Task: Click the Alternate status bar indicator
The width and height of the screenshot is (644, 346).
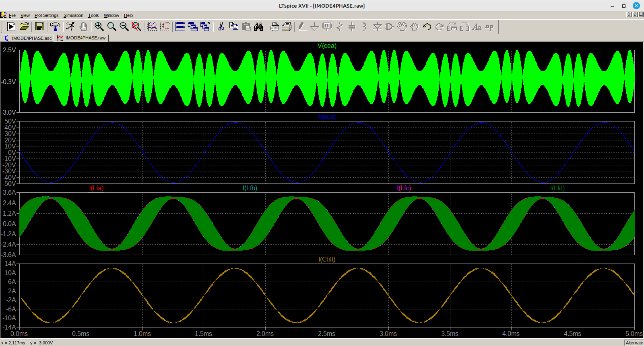Action: 634,343
